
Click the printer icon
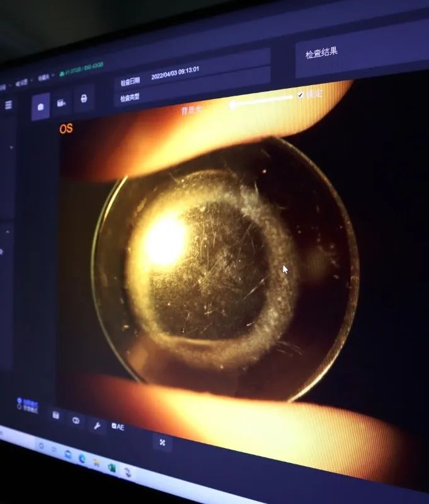(x=84, y=98)
